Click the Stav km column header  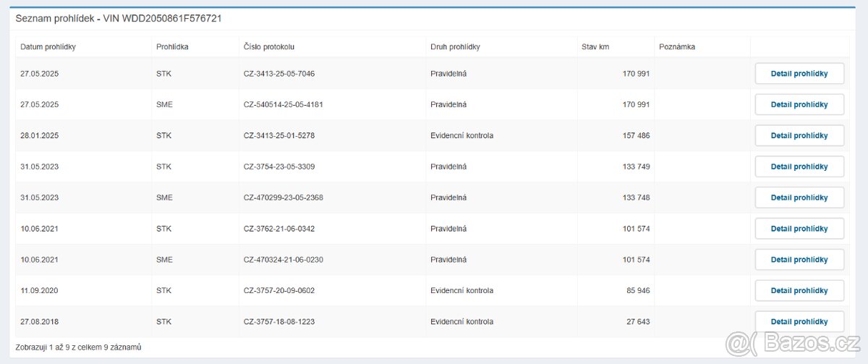click(x=597, y=47)
